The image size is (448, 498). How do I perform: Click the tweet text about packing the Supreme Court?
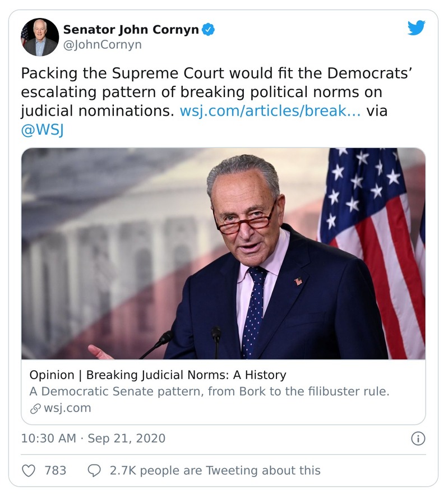pyautogui.click(x=202, y=92)
